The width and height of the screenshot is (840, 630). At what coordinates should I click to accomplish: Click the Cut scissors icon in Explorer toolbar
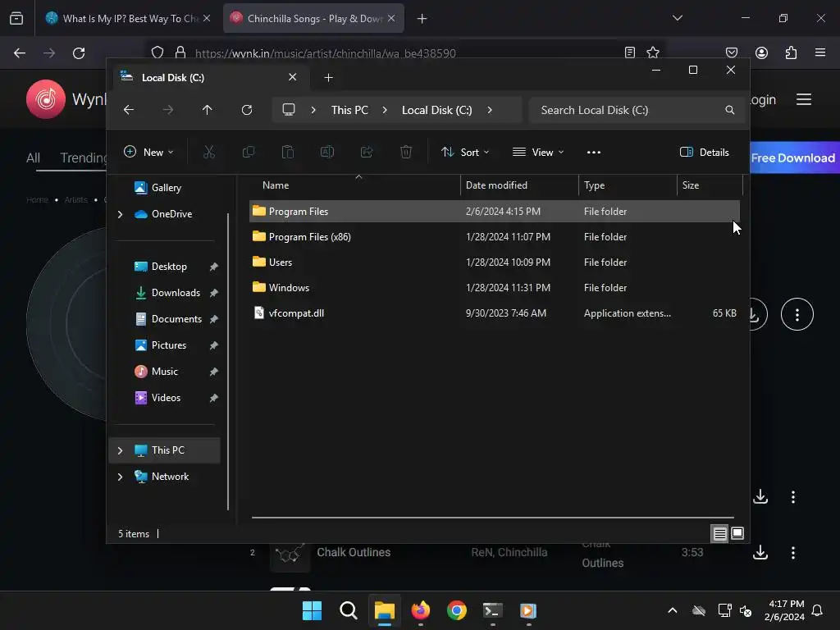coord(209,152)
